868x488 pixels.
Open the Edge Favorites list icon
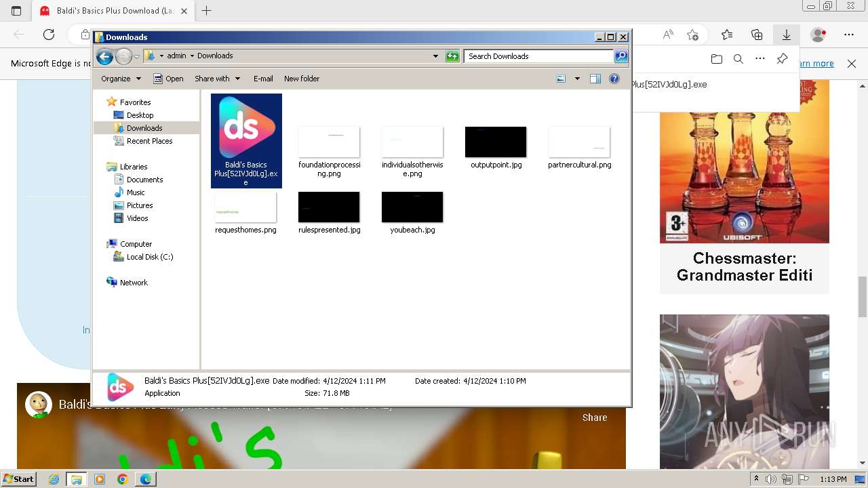[727, 35]
